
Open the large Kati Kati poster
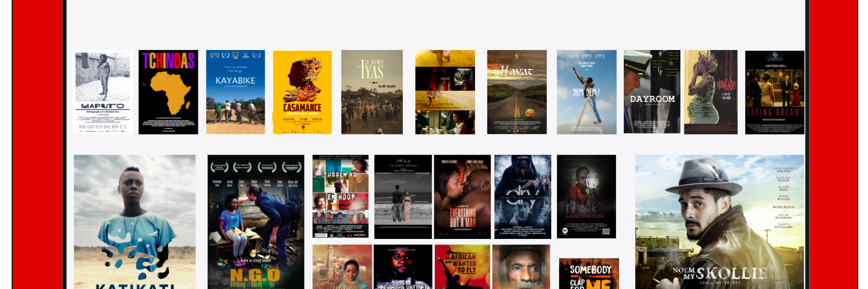pos(135,222)
